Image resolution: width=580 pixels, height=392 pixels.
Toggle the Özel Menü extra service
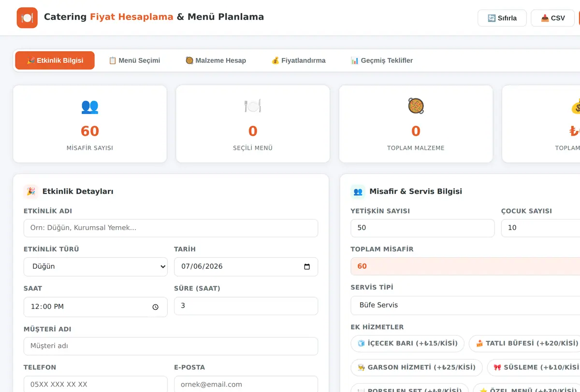coord(526,388)
